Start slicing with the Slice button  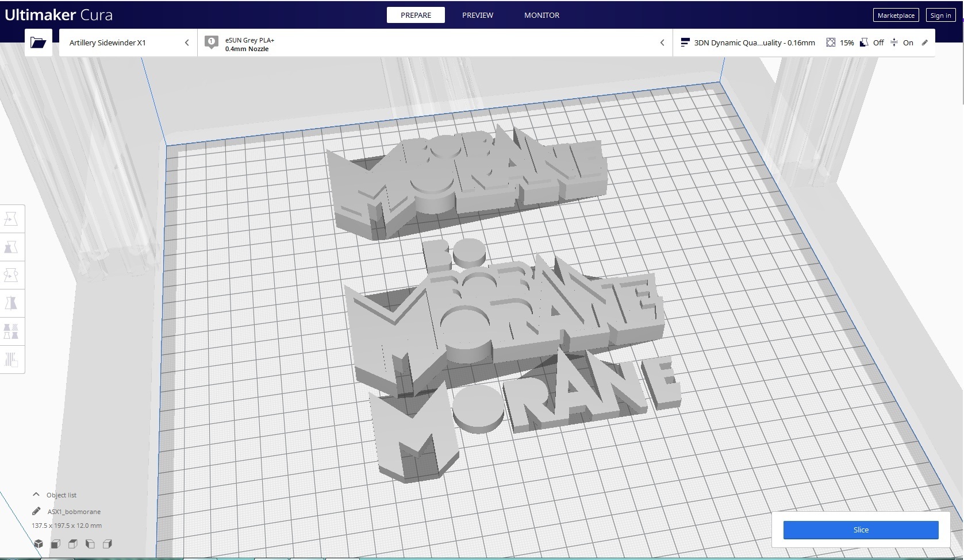(x=861, y=530)
